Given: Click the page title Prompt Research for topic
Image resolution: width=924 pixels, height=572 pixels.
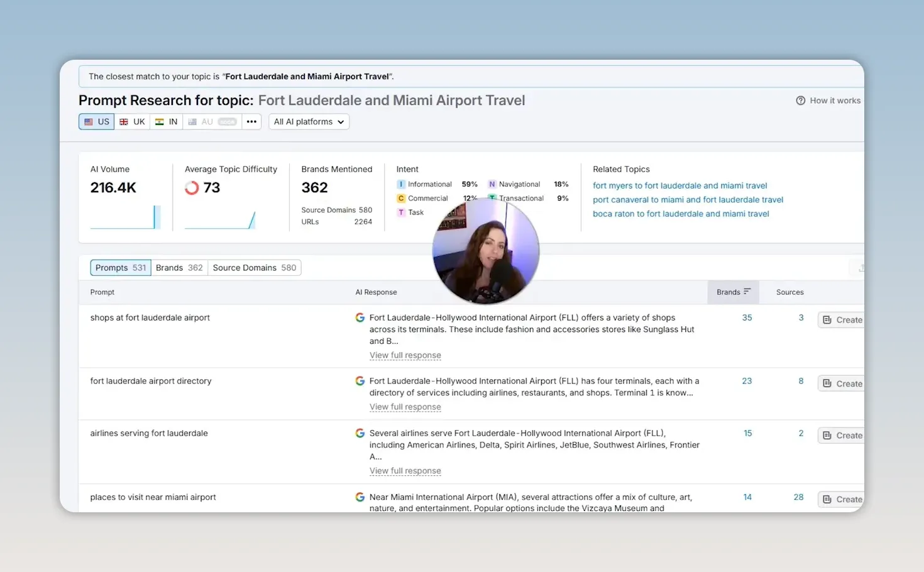Looking at the screenshot, I should pos(166,101).
